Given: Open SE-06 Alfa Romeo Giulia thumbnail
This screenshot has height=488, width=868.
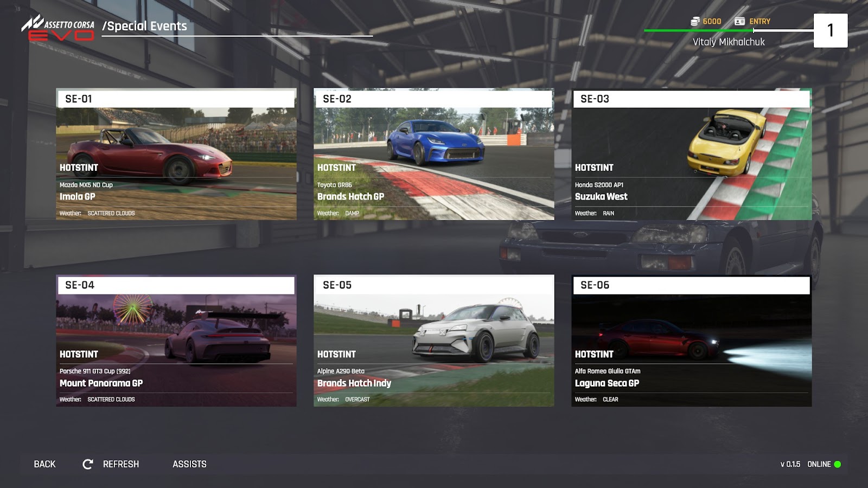Looking at the screenshot, I should click(692, 341).
